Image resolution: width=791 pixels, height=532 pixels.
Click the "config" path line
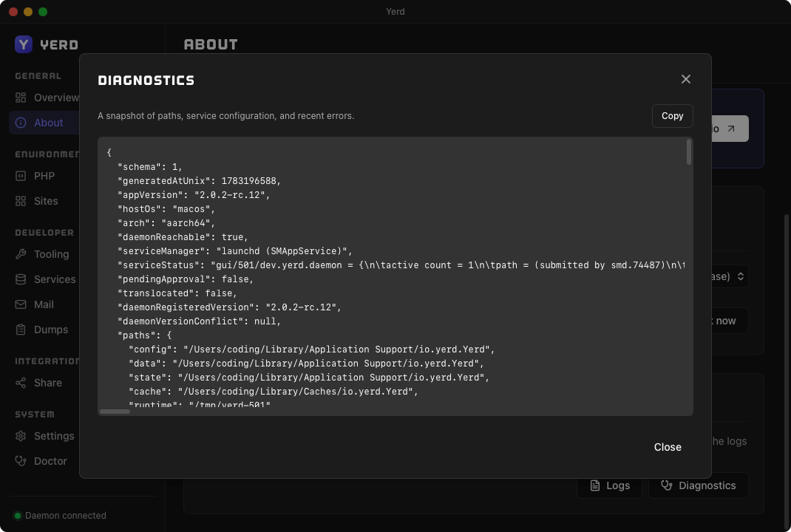click(x=311, y=349)
